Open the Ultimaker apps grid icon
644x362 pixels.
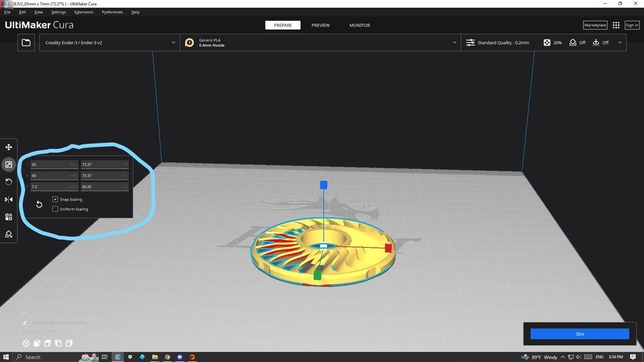(x=616, y=25)
